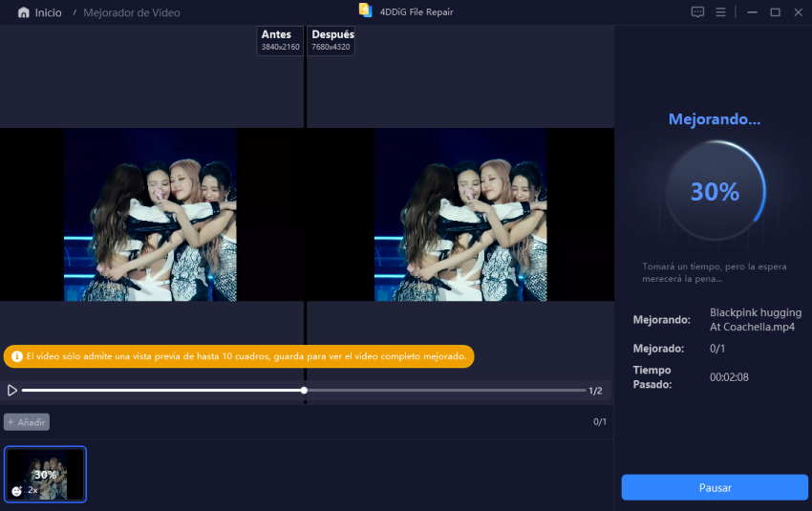
Task: Play the preview video
Action: 11,391
